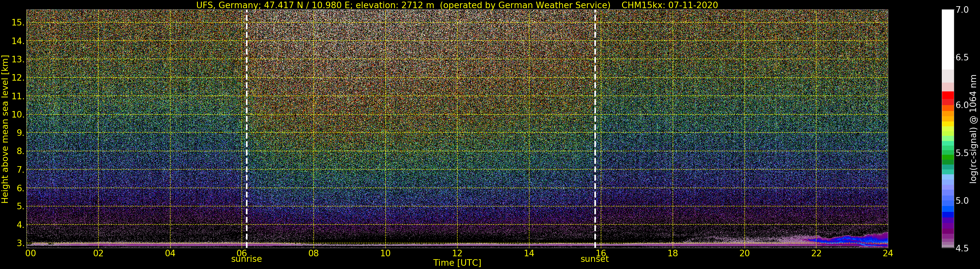Click the '00' time tick label
The width and height of the screenshot is (980, 269).
[30, 253]
